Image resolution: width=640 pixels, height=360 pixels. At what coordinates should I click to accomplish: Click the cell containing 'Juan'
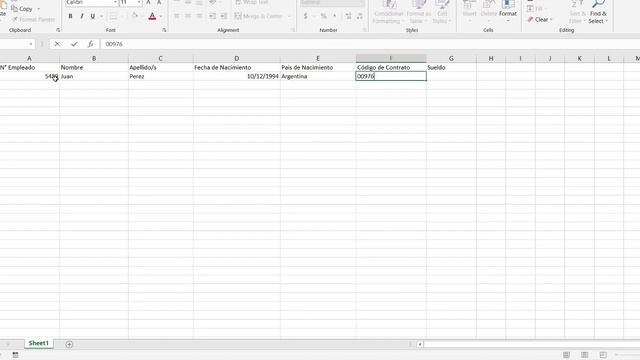(x=94, y=76)
